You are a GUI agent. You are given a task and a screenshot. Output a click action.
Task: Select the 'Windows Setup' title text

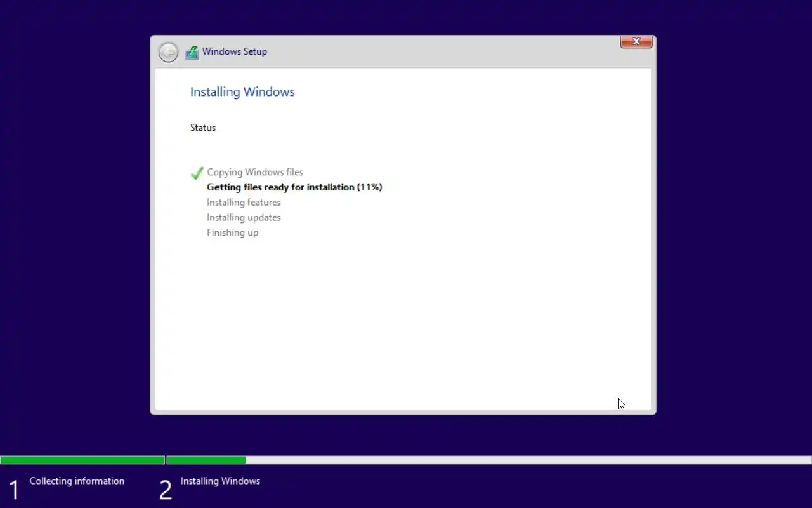click(235, 51)
